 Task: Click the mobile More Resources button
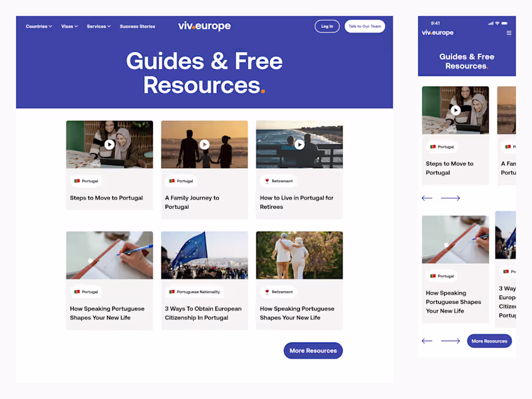[489, 341]
